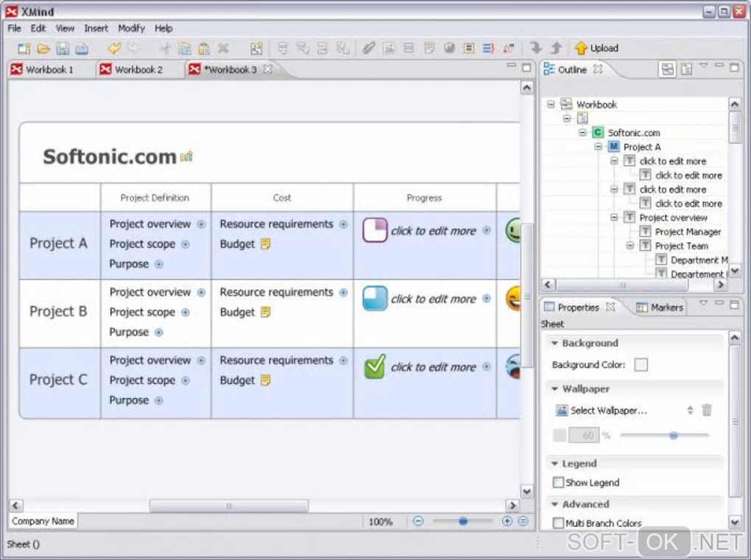
Task: Click the Open folder toolbar icon
Action: coord(43,48)
